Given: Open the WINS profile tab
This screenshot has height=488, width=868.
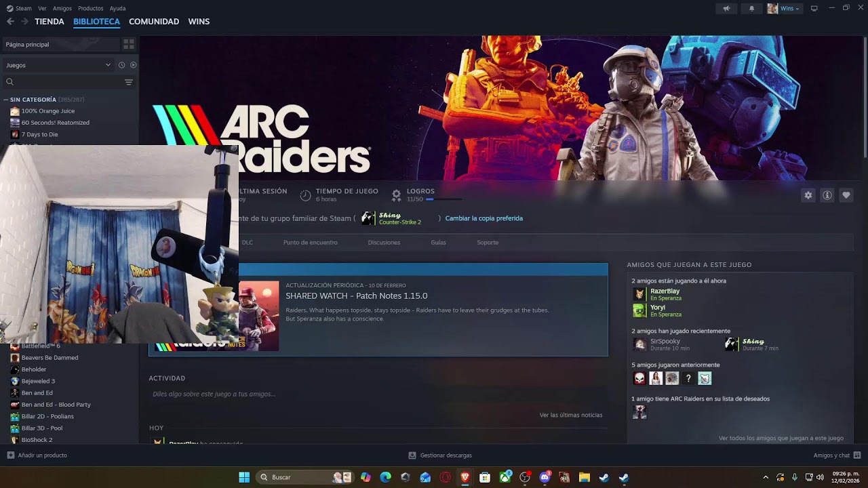Looking at the screenshot, I should pyautogui.click(x=199, y=22).
